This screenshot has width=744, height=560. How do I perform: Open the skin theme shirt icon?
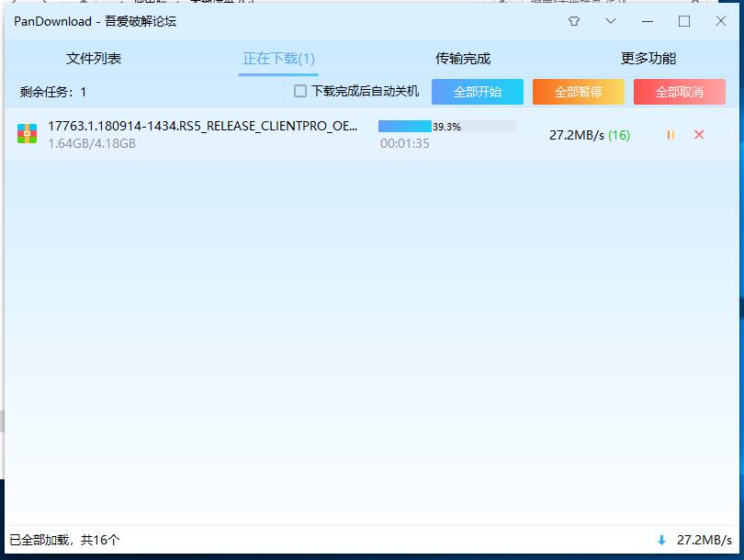click(574, 21)
